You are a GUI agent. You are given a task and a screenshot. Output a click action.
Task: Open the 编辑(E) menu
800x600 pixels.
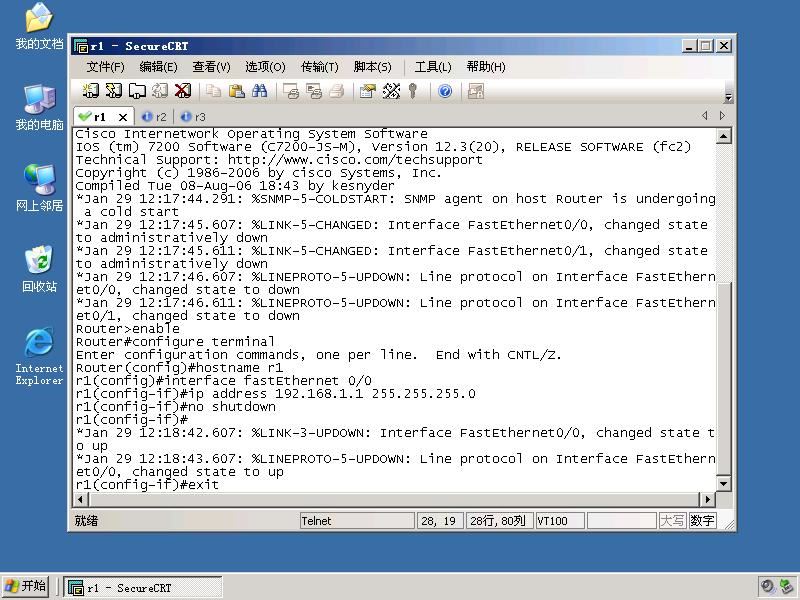point(158,67)
